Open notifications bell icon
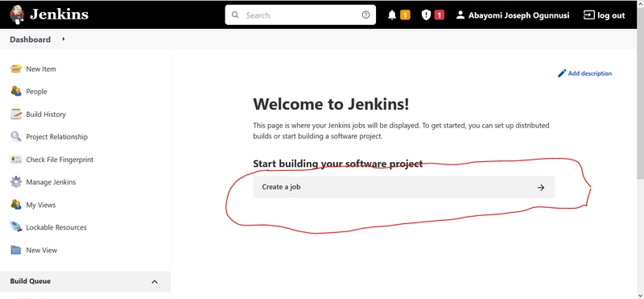This screenshot has height=299, width=644. [x=392, y=15]
